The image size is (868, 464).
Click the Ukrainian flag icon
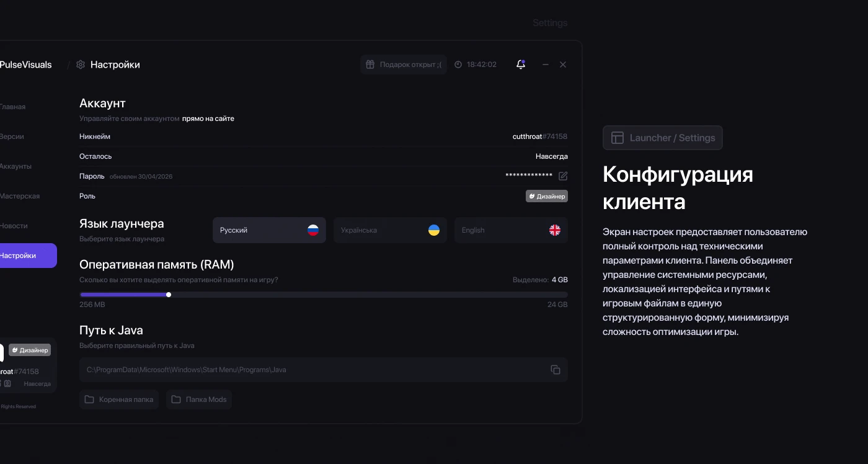point(434,230)
